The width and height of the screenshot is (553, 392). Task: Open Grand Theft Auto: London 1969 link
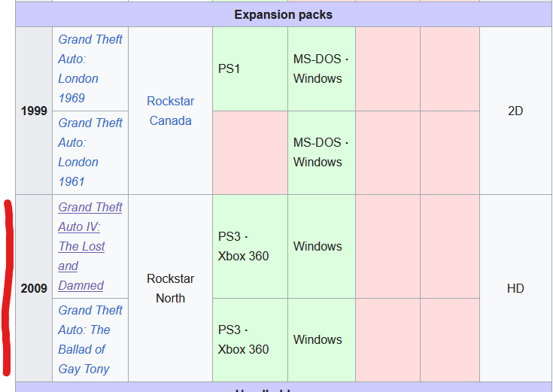(90, 68)
